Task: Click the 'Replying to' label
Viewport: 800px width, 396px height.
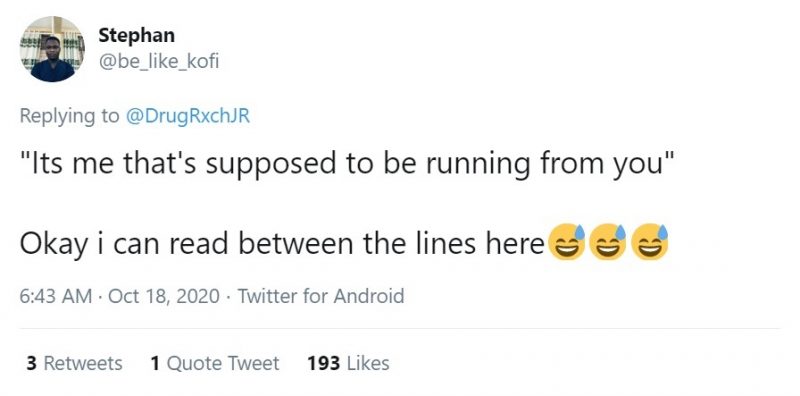Action: [x=69, y=116]
